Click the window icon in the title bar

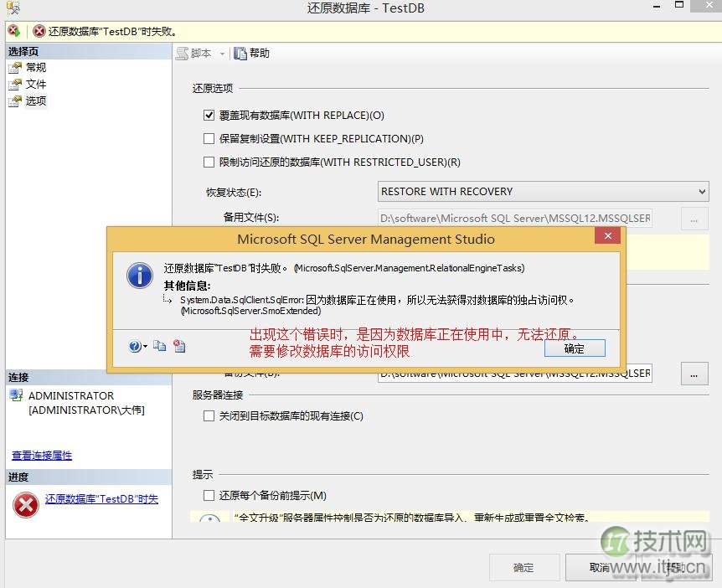coord(13,8)
